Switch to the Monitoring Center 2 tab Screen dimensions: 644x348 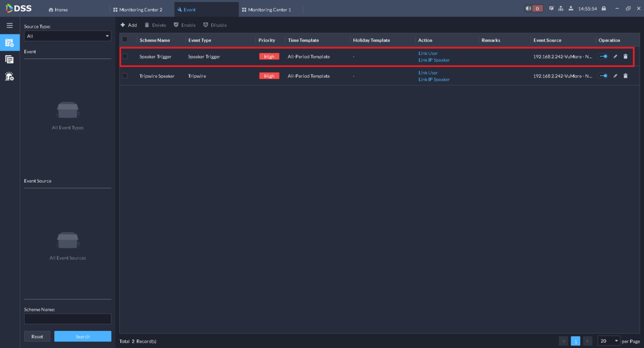tap(138, 10)
